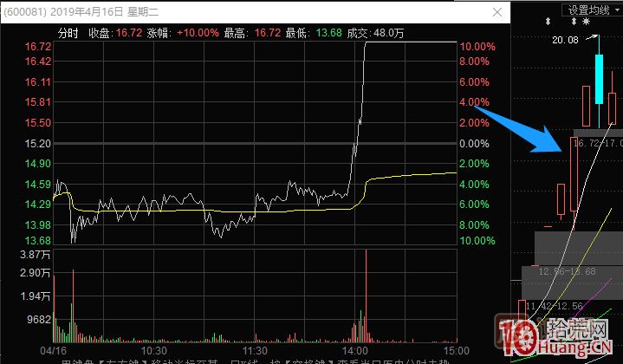Image resolution: width=623 pixels, height=364 pixels.
Task: Click the 16.72 candle price label
Action: pyautogui.click(x=588, y=142)
